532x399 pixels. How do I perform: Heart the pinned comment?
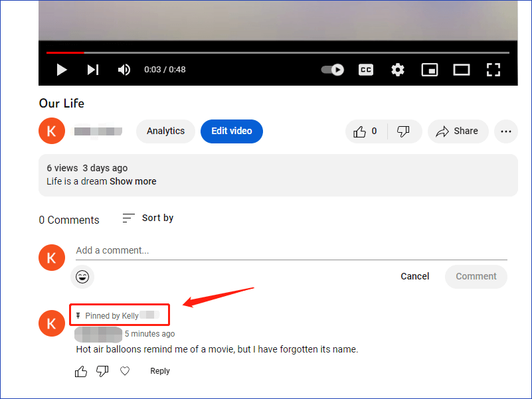pos(124,371)
